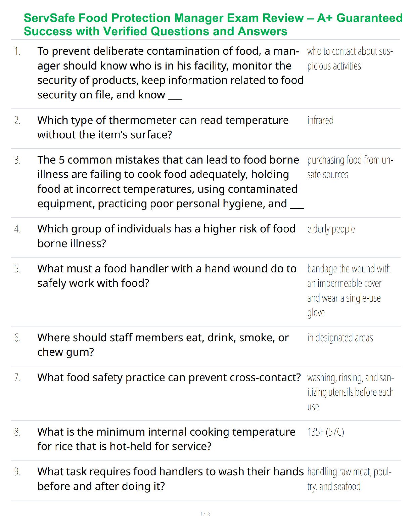Click the ServSafe Exam Review title heading
Viewport: 411px width, 532px height.
coord(213,25)
